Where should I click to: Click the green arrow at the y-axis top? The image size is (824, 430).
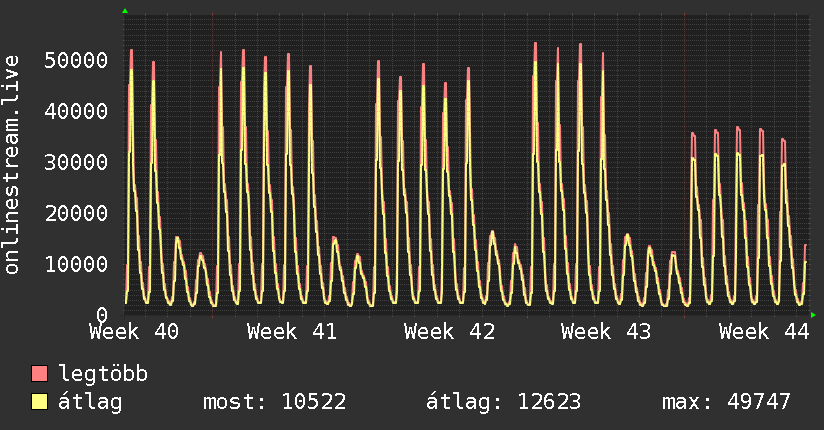125,11
